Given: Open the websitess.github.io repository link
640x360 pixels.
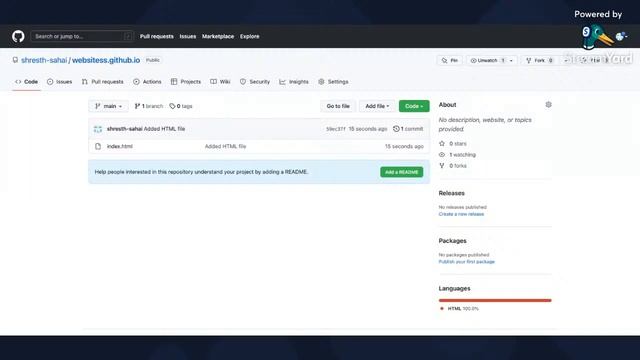Looking at the screenshot, I should (x=106, y=60).
